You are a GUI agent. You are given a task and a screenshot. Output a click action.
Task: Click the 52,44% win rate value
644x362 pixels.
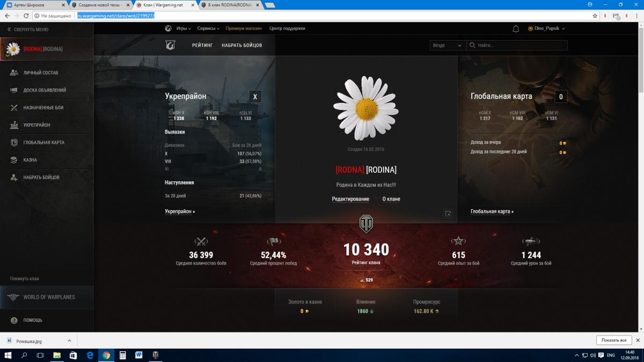[x=274, y=255]
